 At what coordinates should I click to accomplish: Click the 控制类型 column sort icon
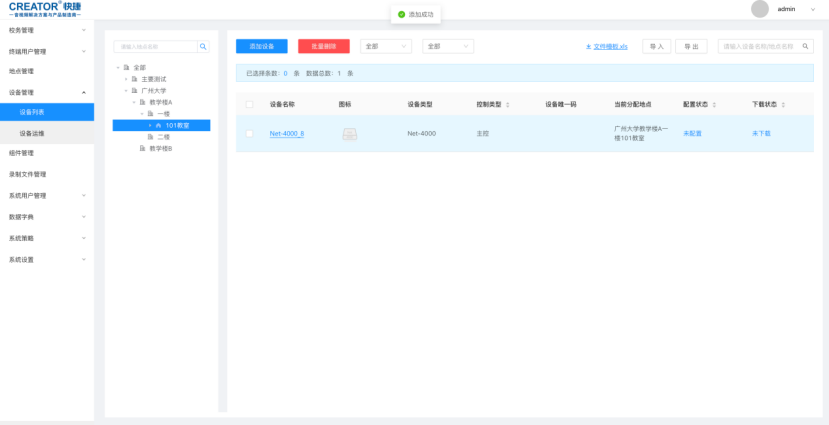(507, 104)
